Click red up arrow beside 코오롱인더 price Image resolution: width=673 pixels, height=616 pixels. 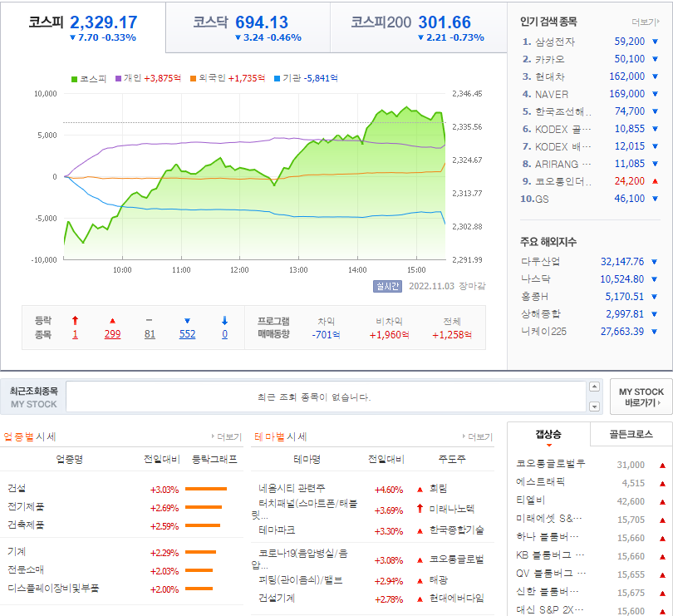(655, 181)
